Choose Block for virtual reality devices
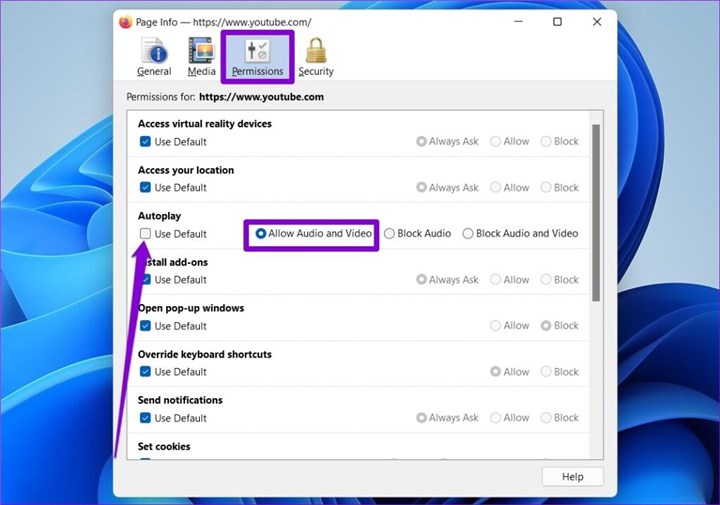Screen dimensions: 720x505 click(x=546, y=141)
